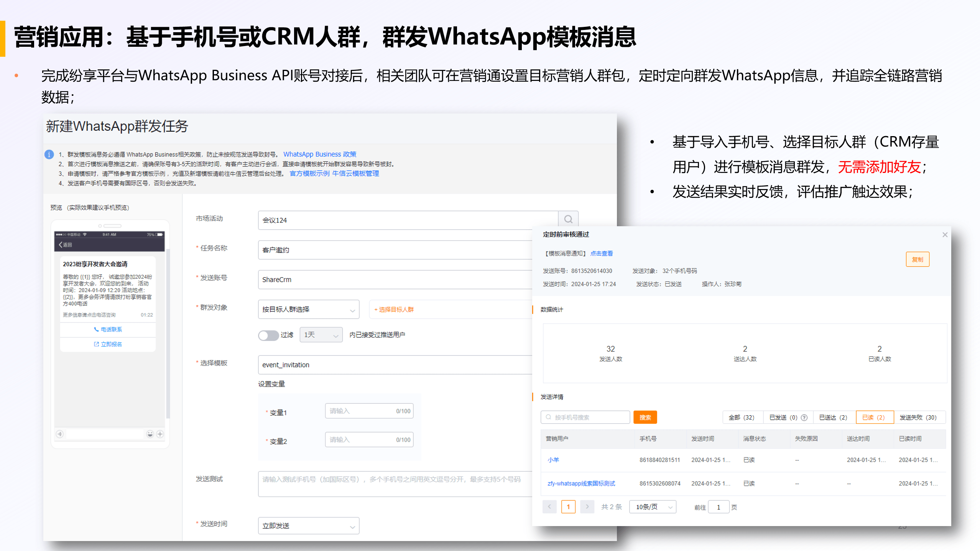
Task: Select the 已送达 (2) tab
Action: coord(834,417)
